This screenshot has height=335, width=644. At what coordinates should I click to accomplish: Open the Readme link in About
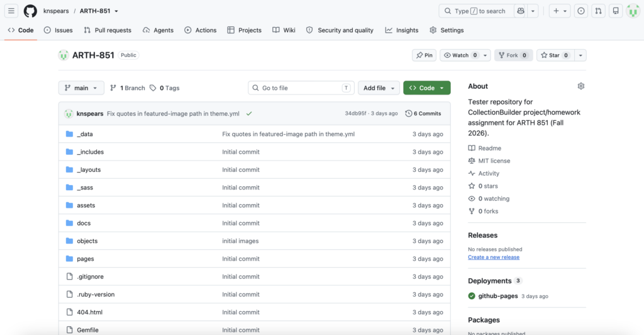click(485, 148)
